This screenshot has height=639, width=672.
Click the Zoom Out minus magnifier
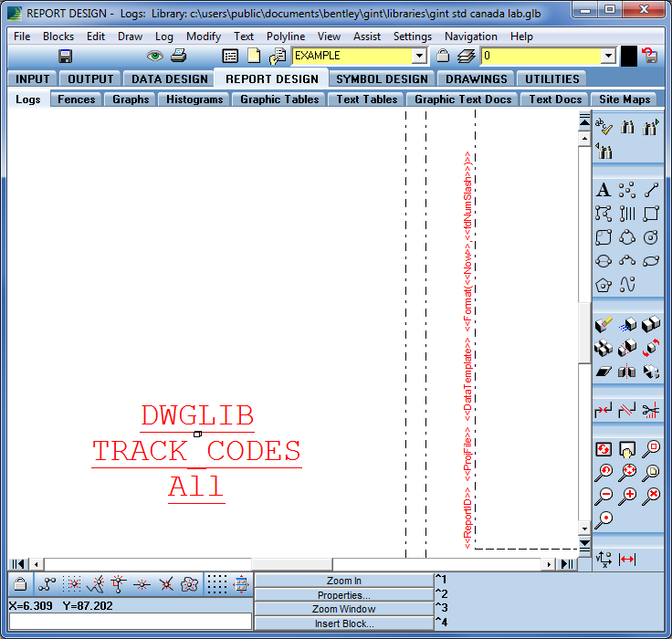[x=604, y=496]
